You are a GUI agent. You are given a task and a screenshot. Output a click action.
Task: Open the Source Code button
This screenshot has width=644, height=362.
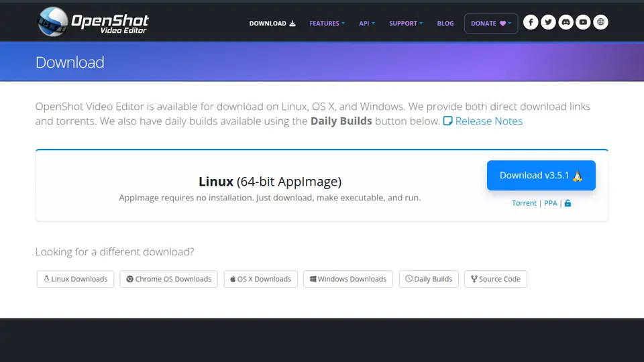496,279
